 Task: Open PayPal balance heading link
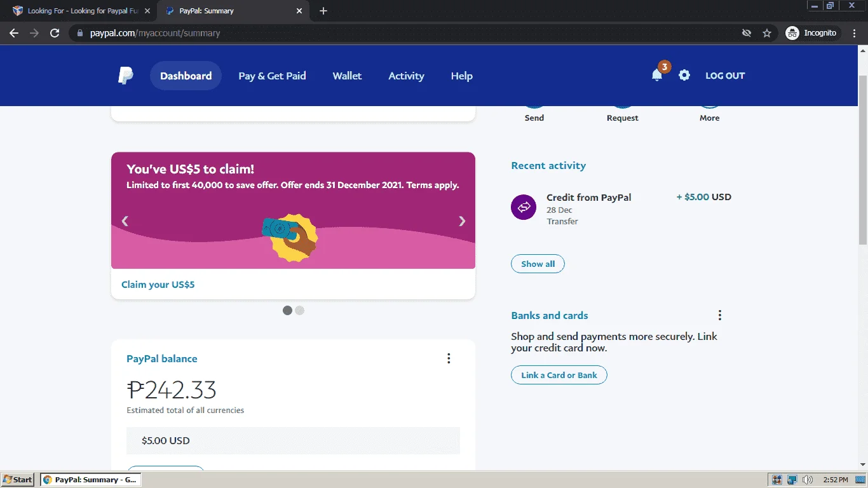coord(162,358)
